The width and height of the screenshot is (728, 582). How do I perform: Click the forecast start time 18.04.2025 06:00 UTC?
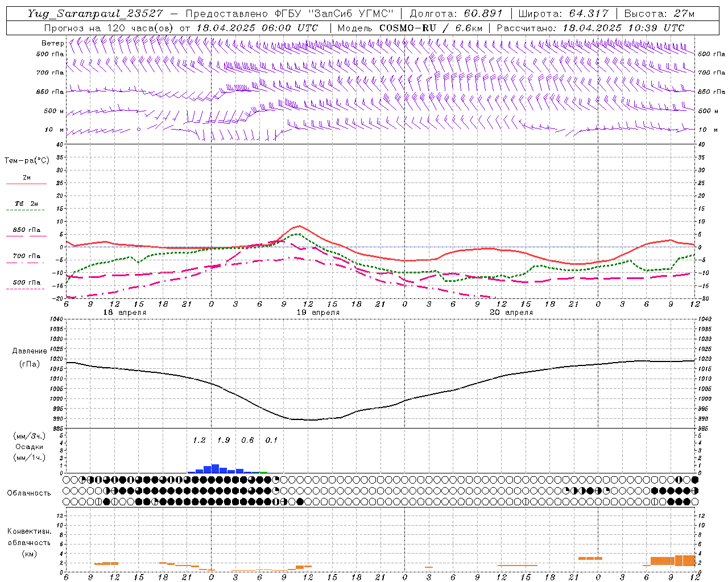point(257,28)
